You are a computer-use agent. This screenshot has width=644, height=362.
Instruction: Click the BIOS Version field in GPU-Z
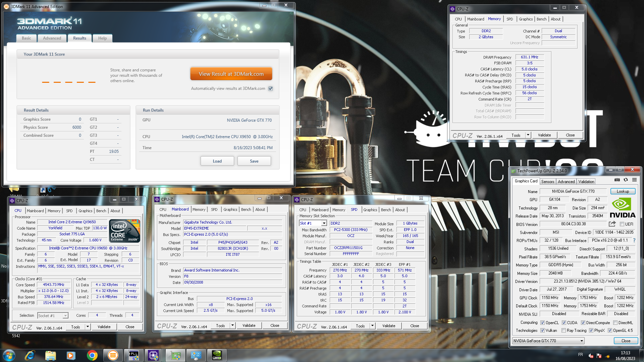573,224
